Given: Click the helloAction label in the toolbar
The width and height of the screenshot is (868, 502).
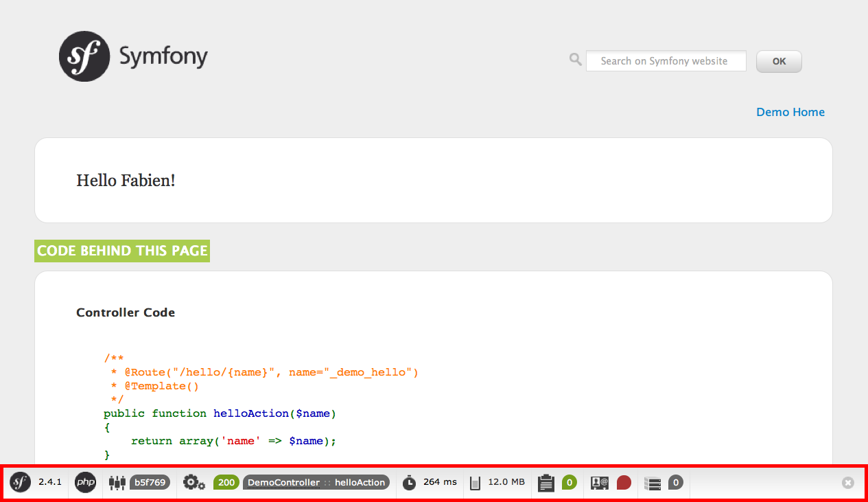Looking at the screenshot, I should pos(360,483).
